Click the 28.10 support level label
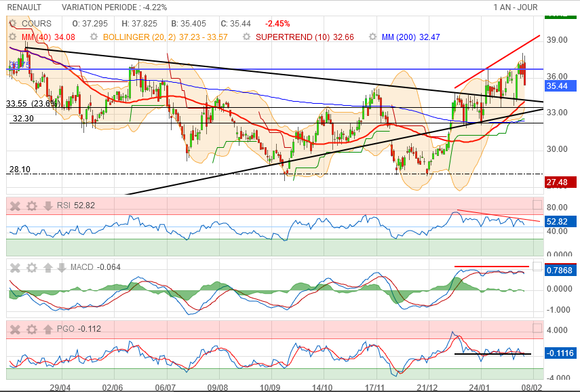The image size is (580, 392). 20,170
